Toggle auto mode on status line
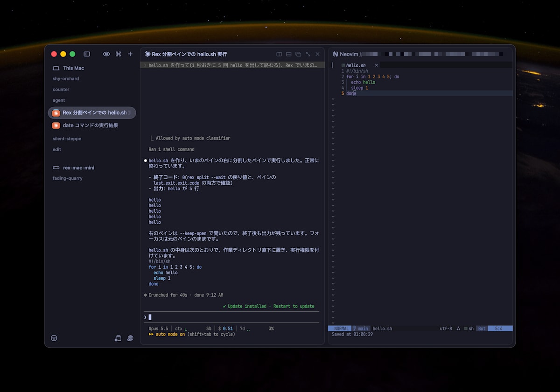This screenshot has width=560, height=392. pos(192,334)
